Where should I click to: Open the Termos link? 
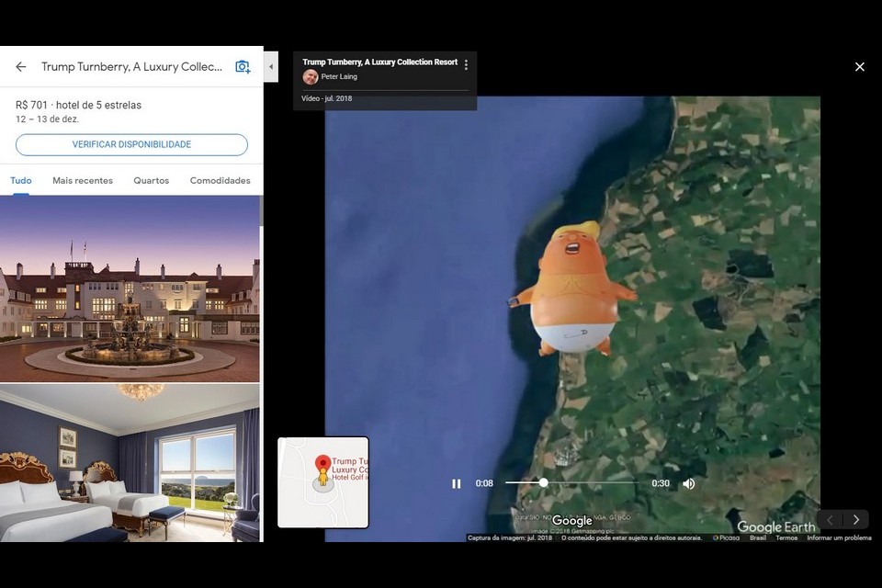coord(786,537)
